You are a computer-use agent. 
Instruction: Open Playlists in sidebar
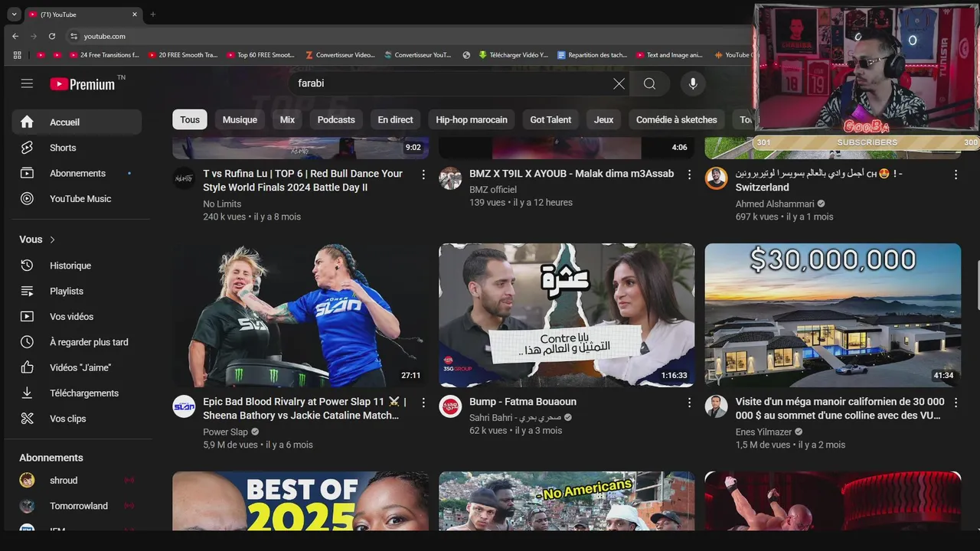(x=77, y=291)
